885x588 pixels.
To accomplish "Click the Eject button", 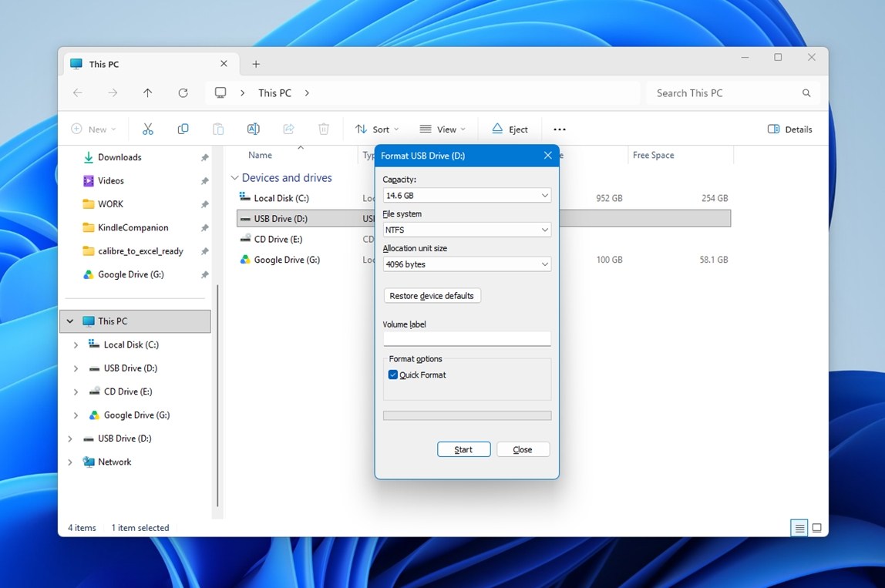I will 510,129.
